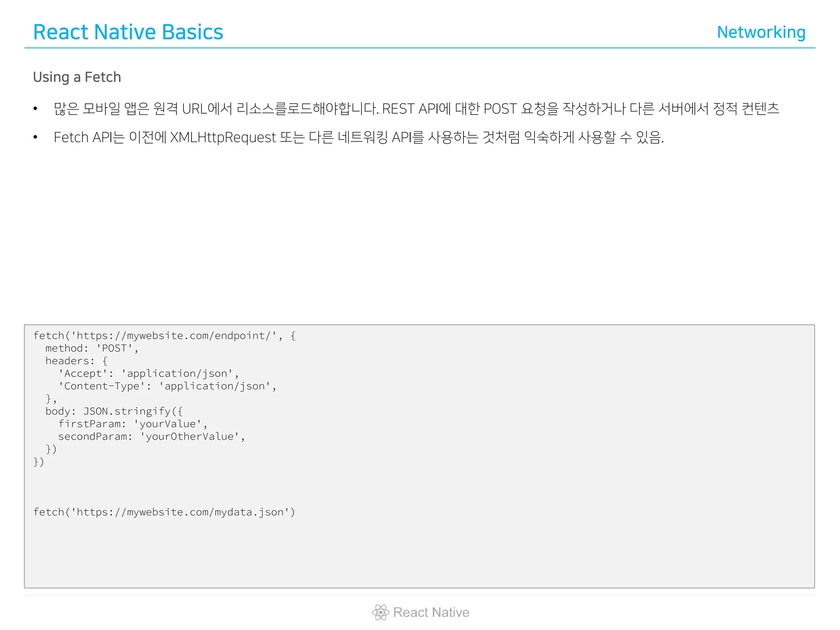This screenshot has height=630, width=840.
Task: Click the code line 'body: JSON.stringify({'
Action: point(114,411)
